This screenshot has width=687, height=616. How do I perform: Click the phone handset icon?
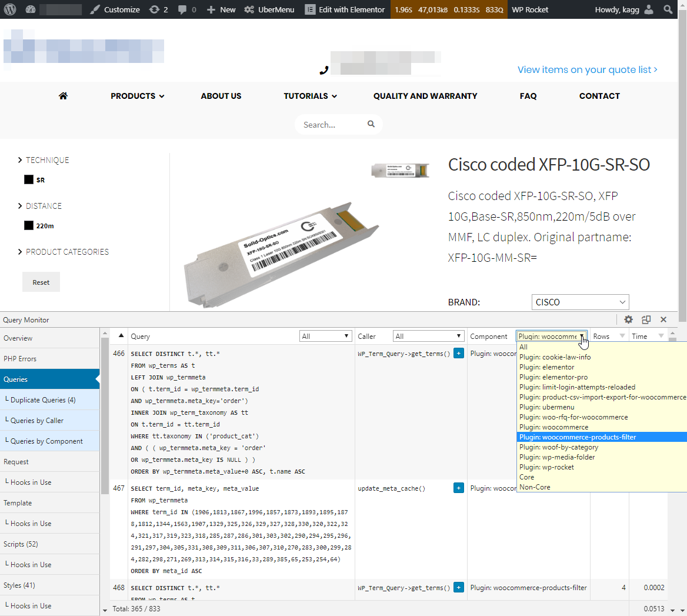click(324, 70)
